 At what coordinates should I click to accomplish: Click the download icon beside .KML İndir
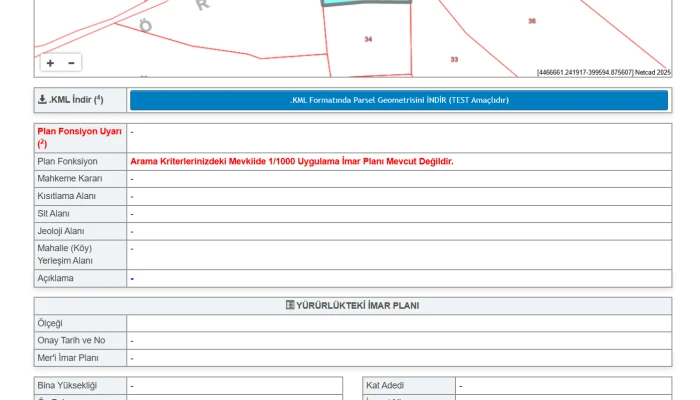(42, 100)
